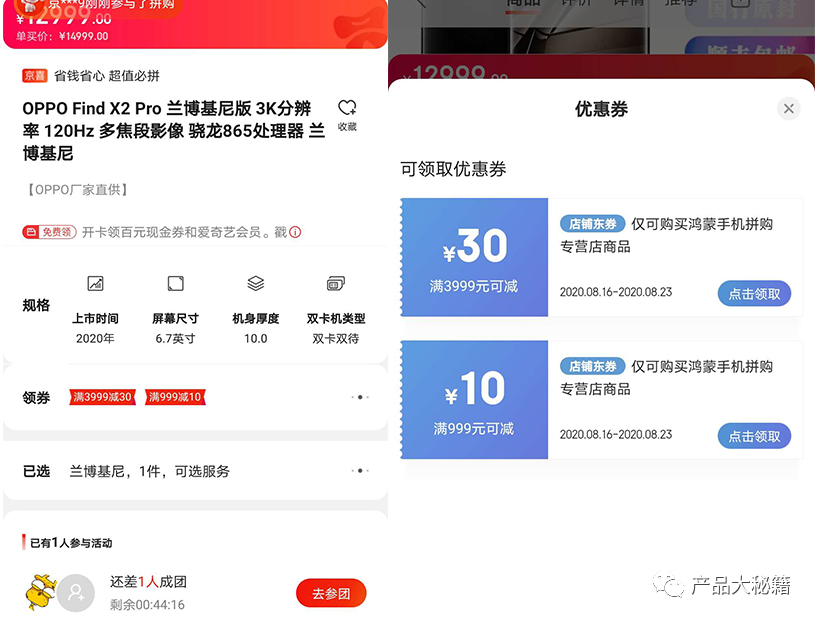
Task: Tap 兰博基尼，1件，可选服务 selection text
Action: (x=150, y=471)
